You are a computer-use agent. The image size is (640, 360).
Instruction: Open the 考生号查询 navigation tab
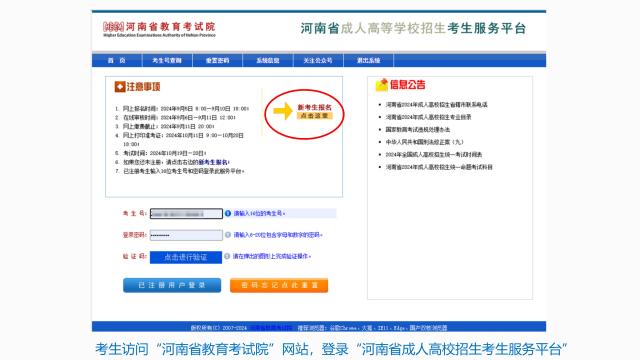tap(167, 60)
